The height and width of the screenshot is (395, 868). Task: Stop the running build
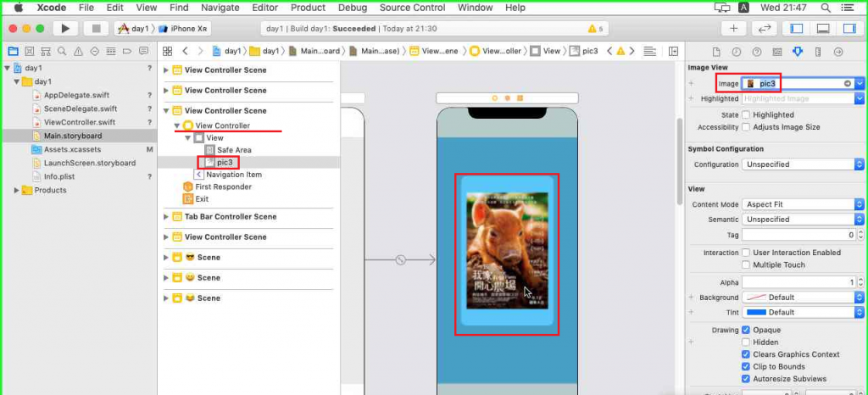[96, 28]
